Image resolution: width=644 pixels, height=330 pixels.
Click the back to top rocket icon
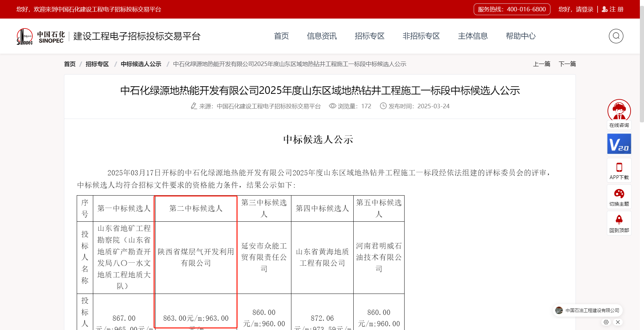(x=619, y=220)
